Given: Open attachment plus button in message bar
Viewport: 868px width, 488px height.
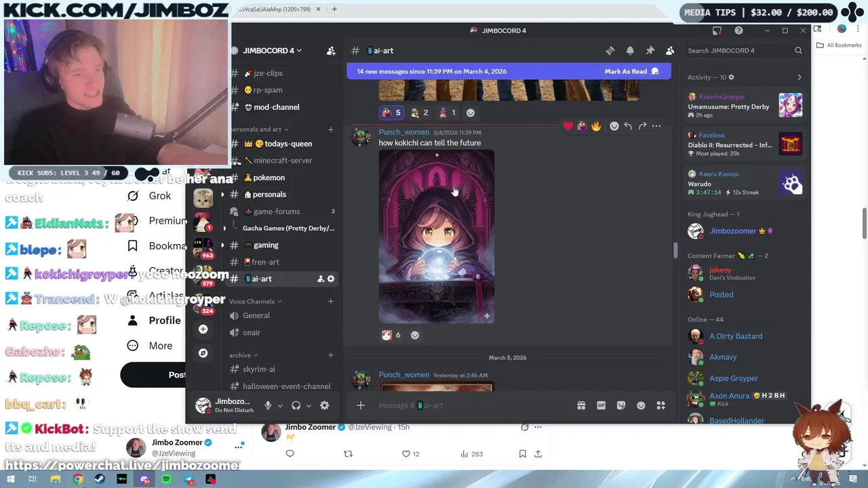Looking at the screenshot, I should tap(361, 405).
